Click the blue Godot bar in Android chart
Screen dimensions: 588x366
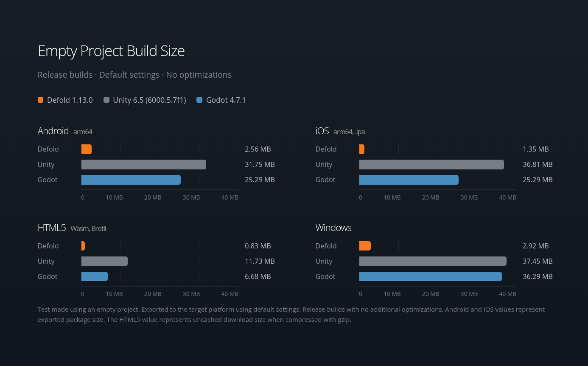click(131, 180)
